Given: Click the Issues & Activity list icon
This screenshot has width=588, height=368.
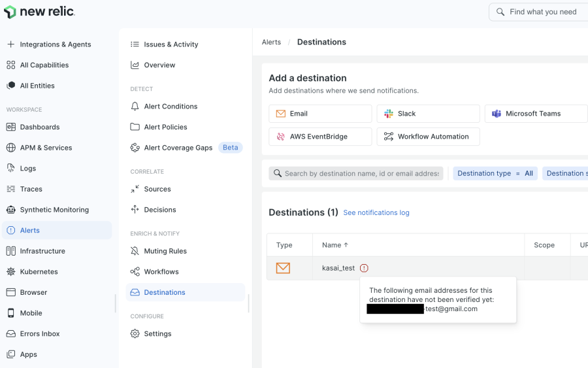Looking at the screenshot, I should (135, 44).
